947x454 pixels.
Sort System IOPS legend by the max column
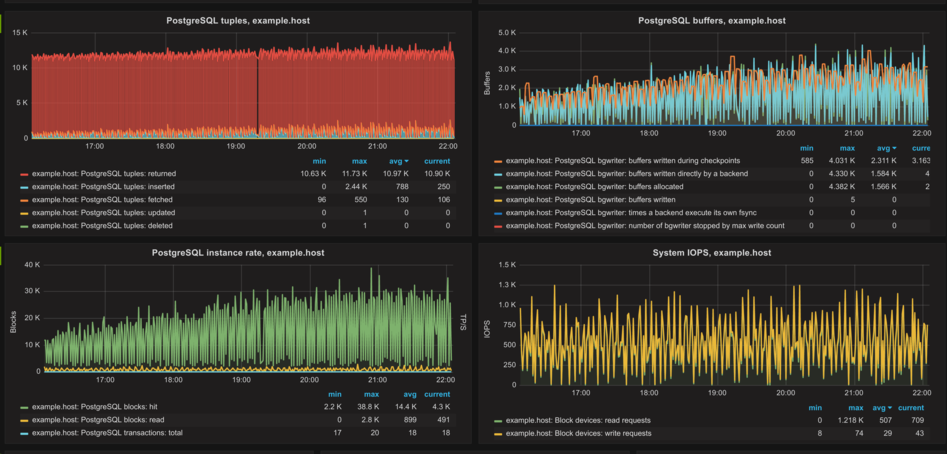tap(856, 408)
